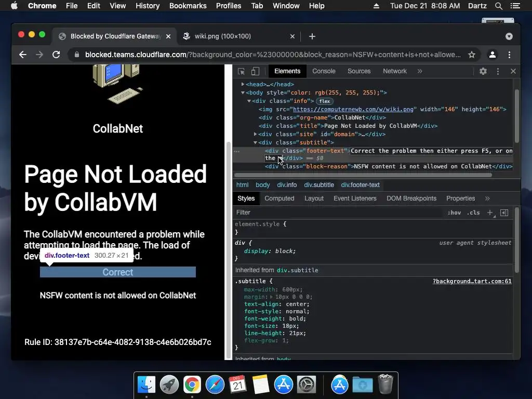Click the flex badge on div.info
Screen dimensions: 532x399
(x=324, y=101)
